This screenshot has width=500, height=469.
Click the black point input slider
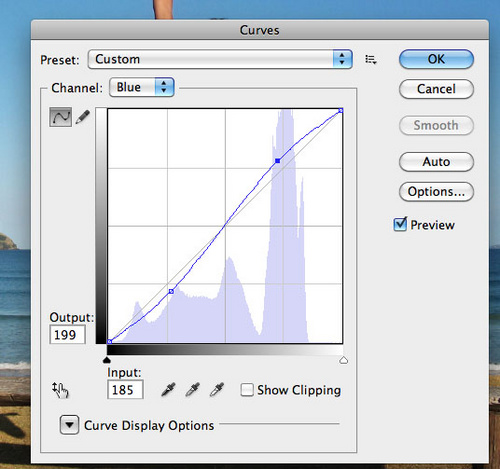[107, 360]
